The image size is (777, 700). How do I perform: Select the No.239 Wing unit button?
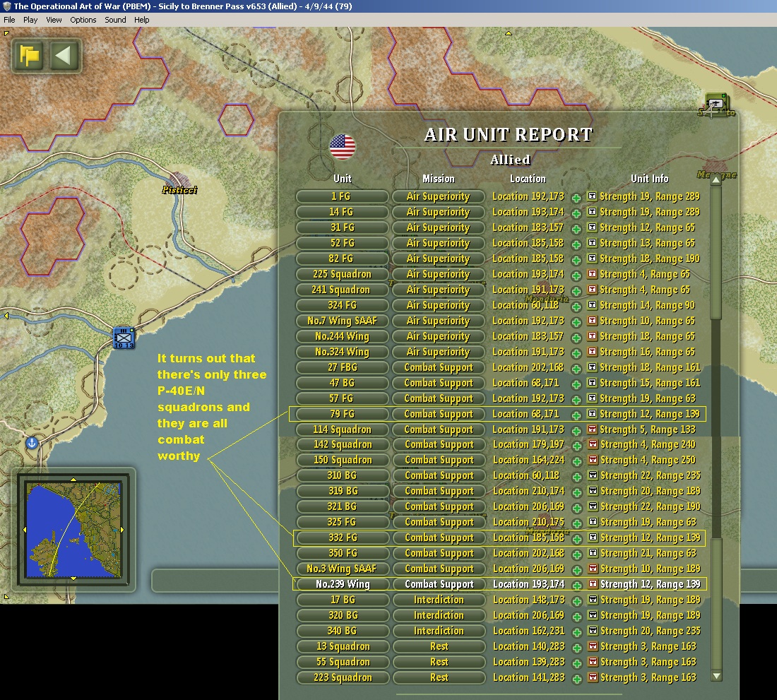coord(343,584)
